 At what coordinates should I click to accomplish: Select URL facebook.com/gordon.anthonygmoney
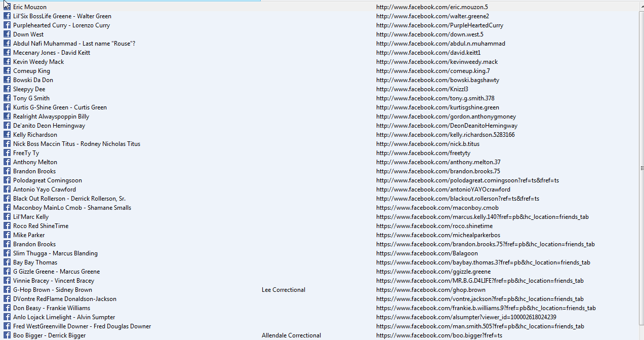[446, 117]
